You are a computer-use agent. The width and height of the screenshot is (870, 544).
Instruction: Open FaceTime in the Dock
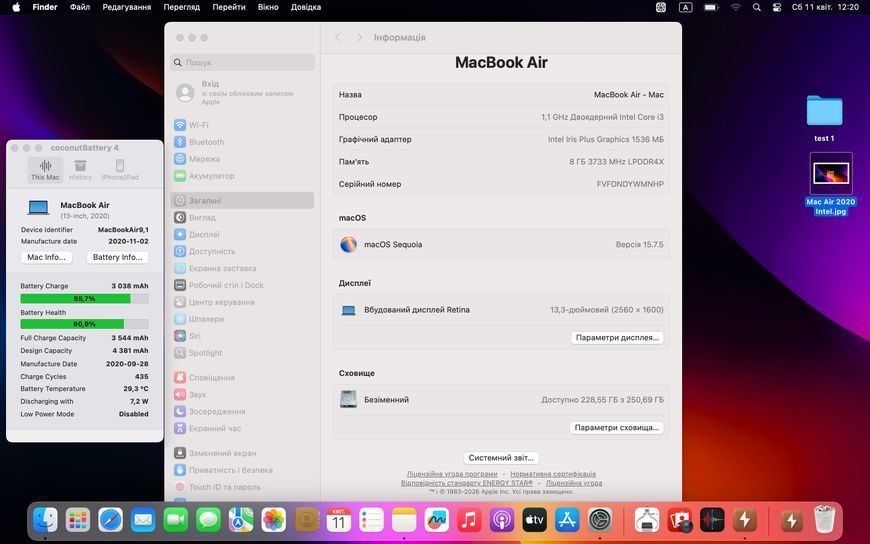click(176, 520)
